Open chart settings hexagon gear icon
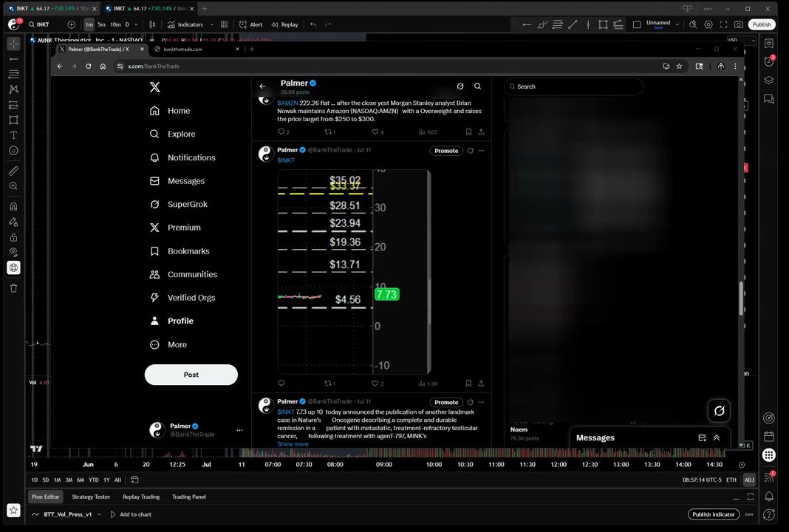 (708, 24)
